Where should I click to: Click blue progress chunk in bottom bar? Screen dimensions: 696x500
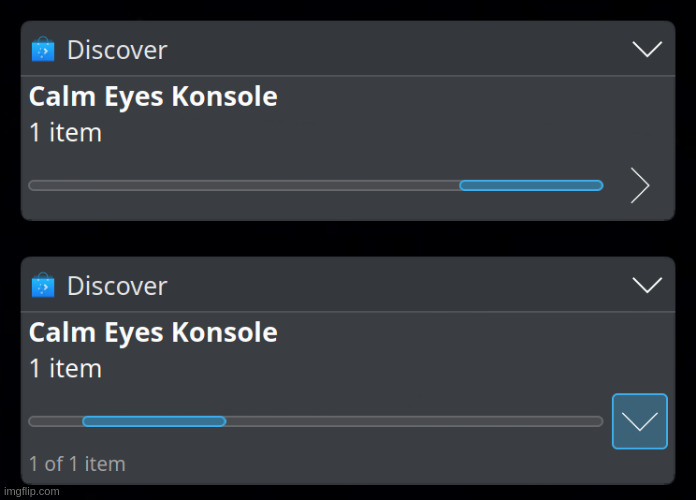point(154,421)
